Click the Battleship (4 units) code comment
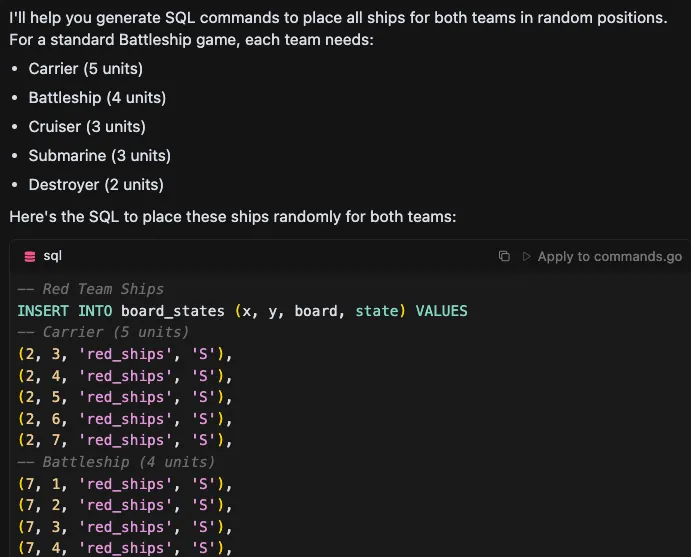691x557 pixels. 116,462
